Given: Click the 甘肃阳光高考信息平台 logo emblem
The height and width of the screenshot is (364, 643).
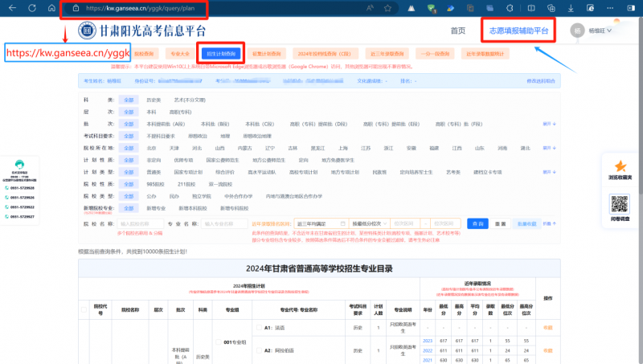Looking at the screenshot, I should click(88, 31).
